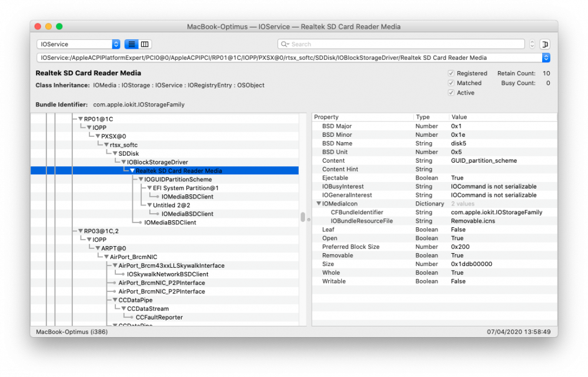Image resolution: width=588 pixels, height=377 pixels.
Task: Collapse the rtsx_softc node
Action: (x=106, y=144)
